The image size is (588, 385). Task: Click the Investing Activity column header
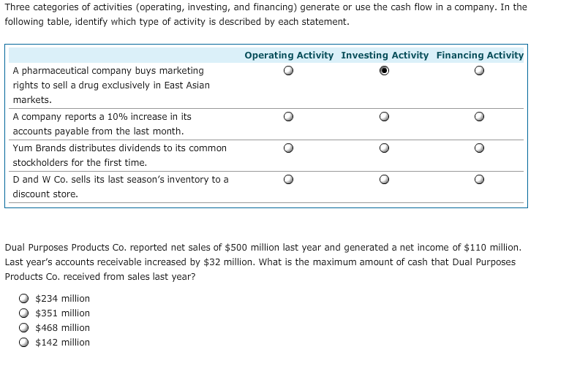pos(385,56)
